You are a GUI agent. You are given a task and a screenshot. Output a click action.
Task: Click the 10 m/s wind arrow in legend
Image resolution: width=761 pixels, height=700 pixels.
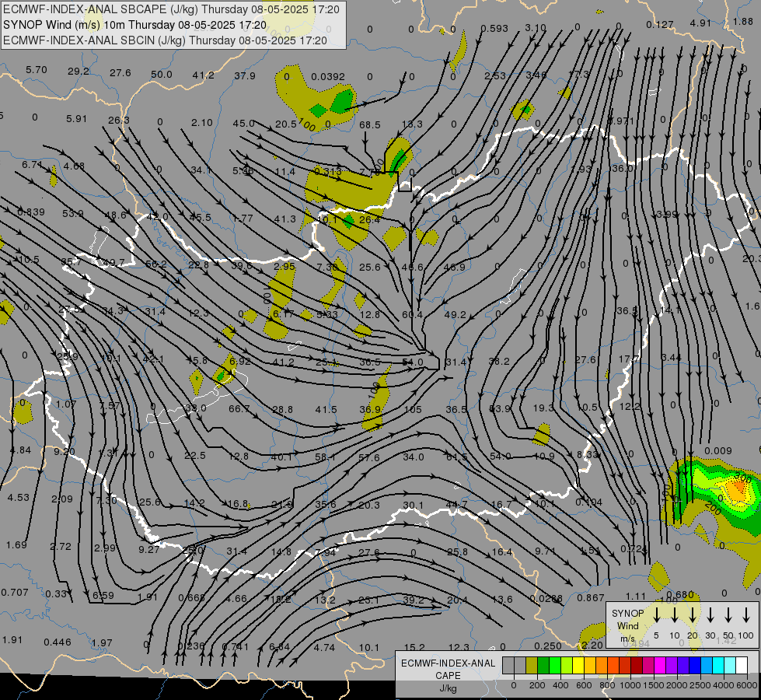pyautogui.click(x=674, y=614)
